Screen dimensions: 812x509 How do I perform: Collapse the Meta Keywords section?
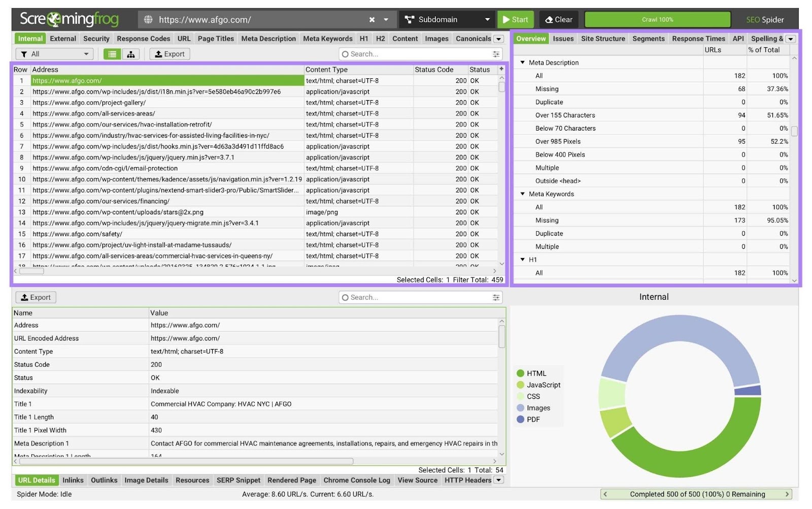point(523,194)
